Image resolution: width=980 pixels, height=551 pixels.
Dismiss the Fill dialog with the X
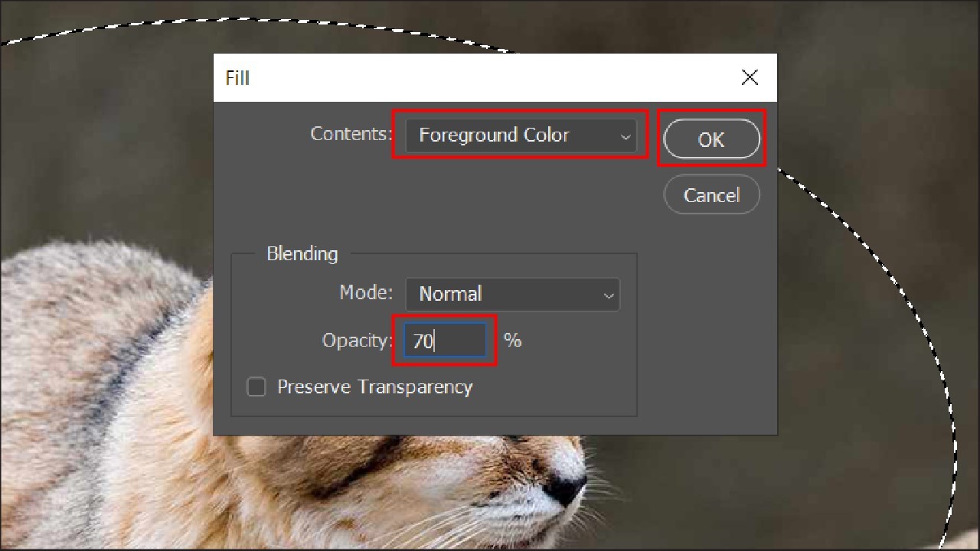point(750,77)
